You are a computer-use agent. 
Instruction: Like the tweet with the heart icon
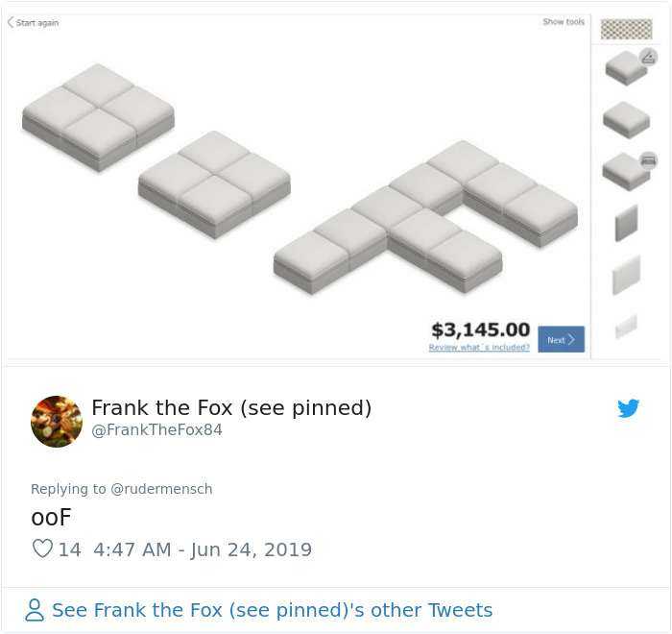point(42,549)
